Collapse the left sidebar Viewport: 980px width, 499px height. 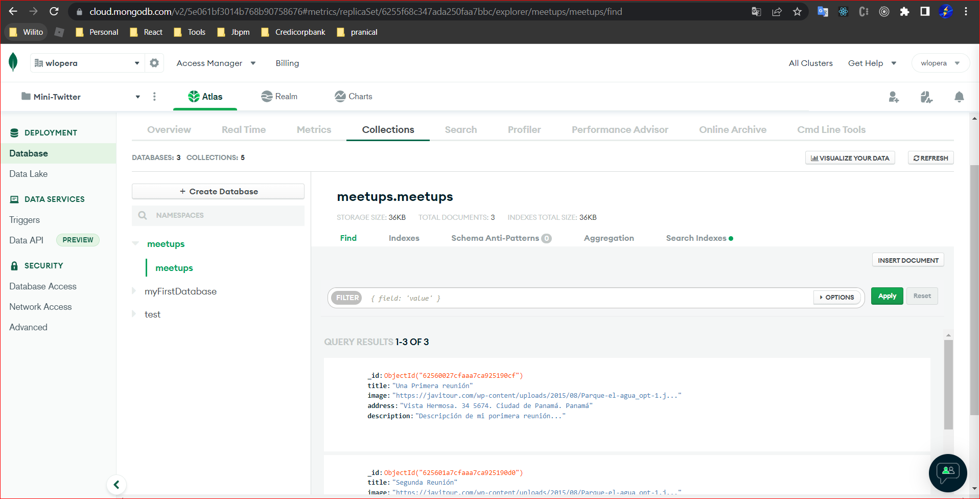[x=116, y=484]
